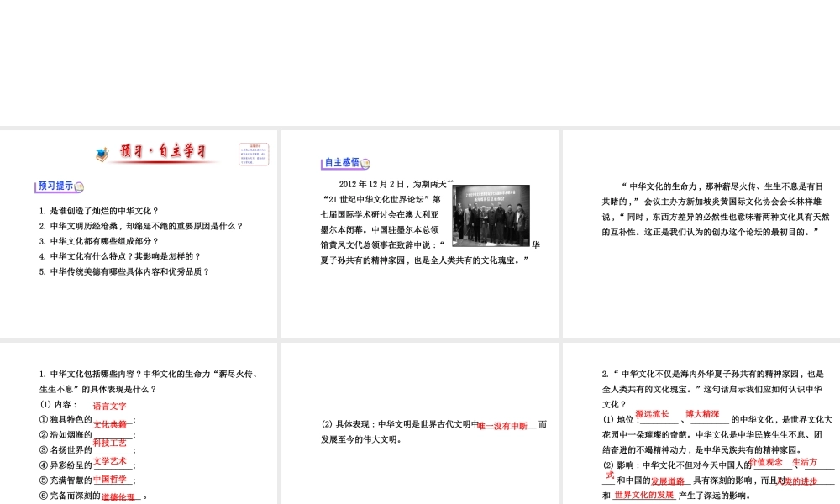The height and width of the screenshot is (504, 840).
Task: Select question 4 中华文化有什么特点
Action: [x=120, y=256]
